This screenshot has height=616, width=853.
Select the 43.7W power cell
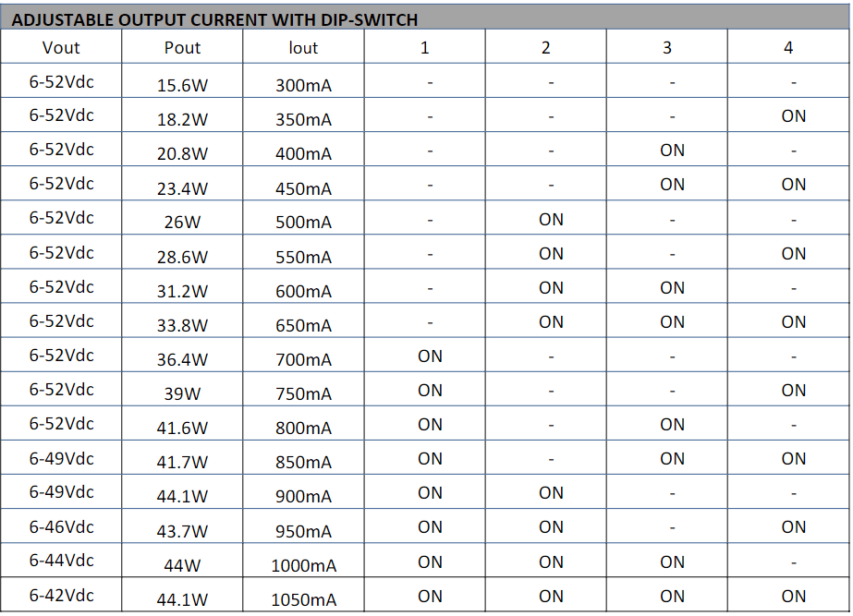182,531
